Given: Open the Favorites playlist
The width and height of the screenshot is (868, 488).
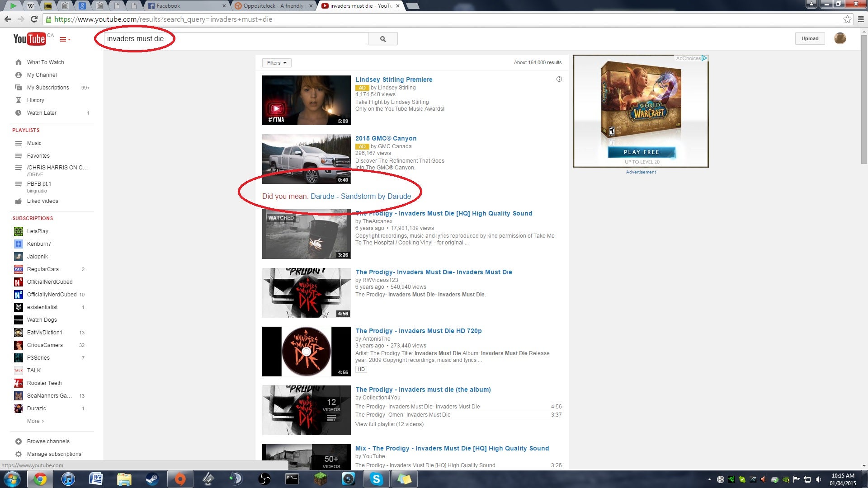Looking at the screenshot, I should (38, 156).
